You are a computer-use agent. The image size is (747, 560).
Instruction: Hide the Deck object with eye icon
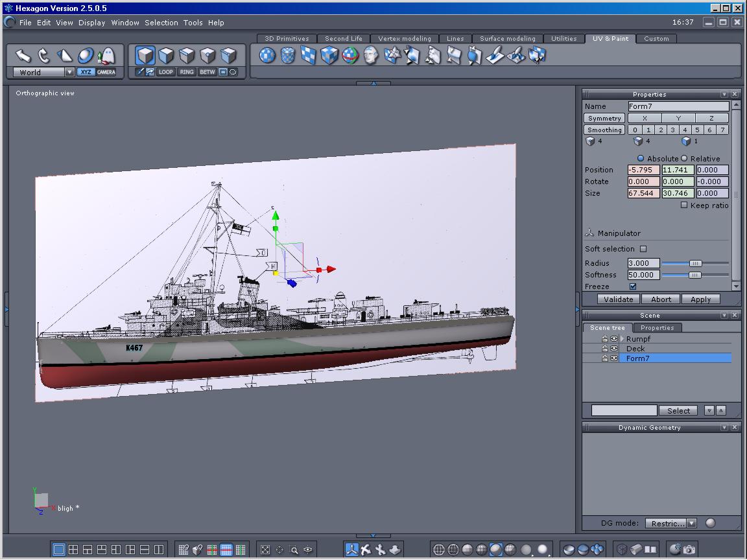[x=614, y=349]
